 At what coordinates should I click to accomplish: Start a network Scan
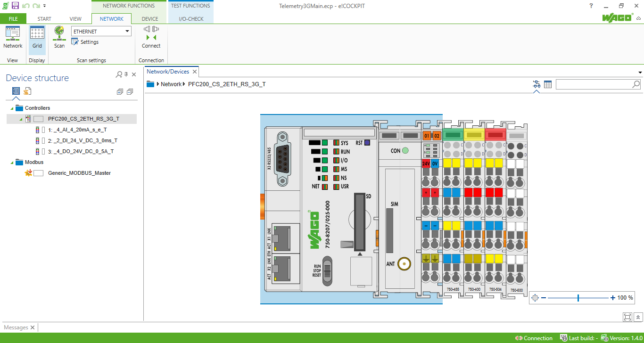pos(59,38)
